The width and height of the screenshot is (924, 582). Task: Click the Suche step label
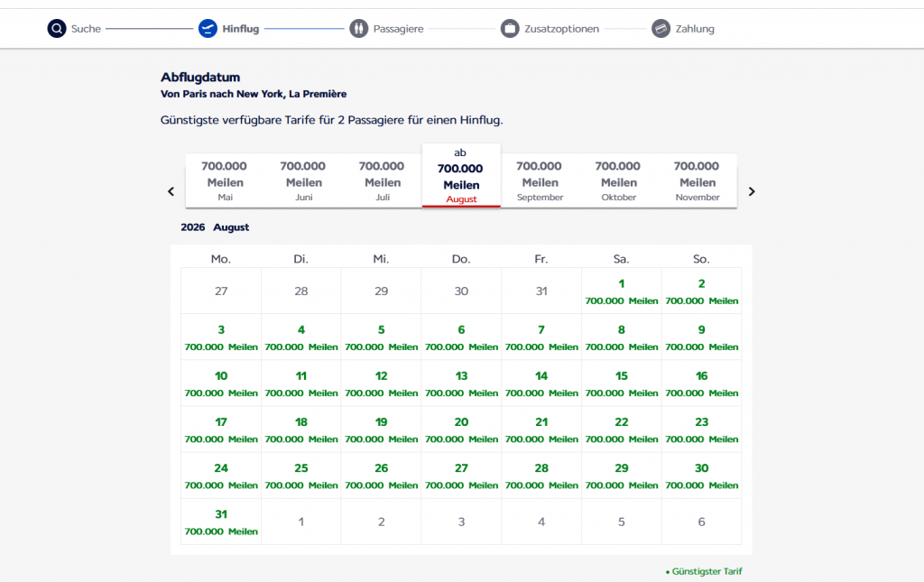[x=86, y=29]
